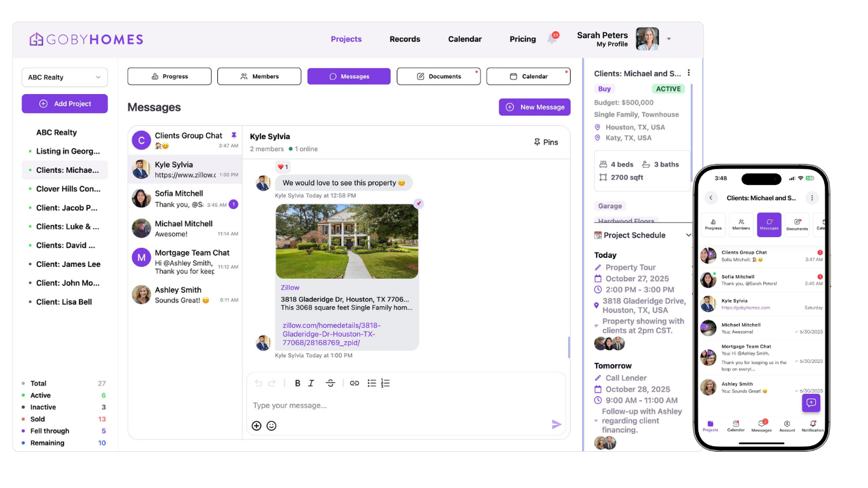Select Client: Lisa Bell project

[65, 302]
